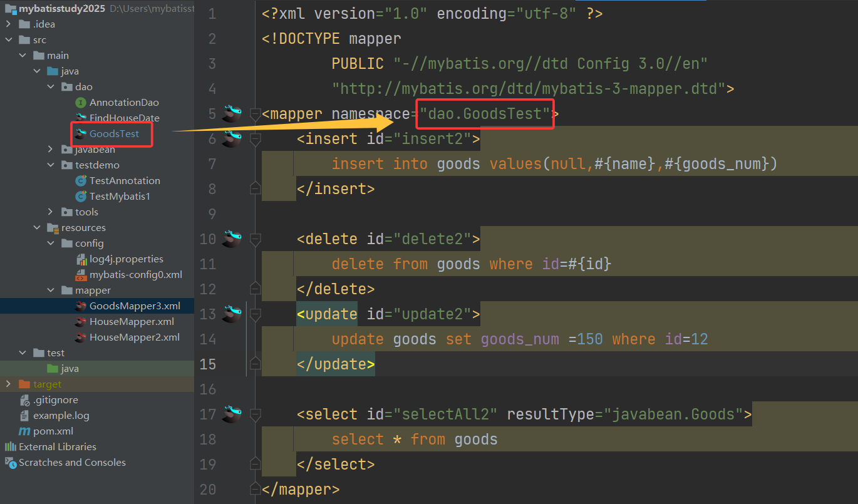The image size is (858, 504).
Task: Click the MyBatis gutter icon beside delete2
Action: tap(231, 238)
